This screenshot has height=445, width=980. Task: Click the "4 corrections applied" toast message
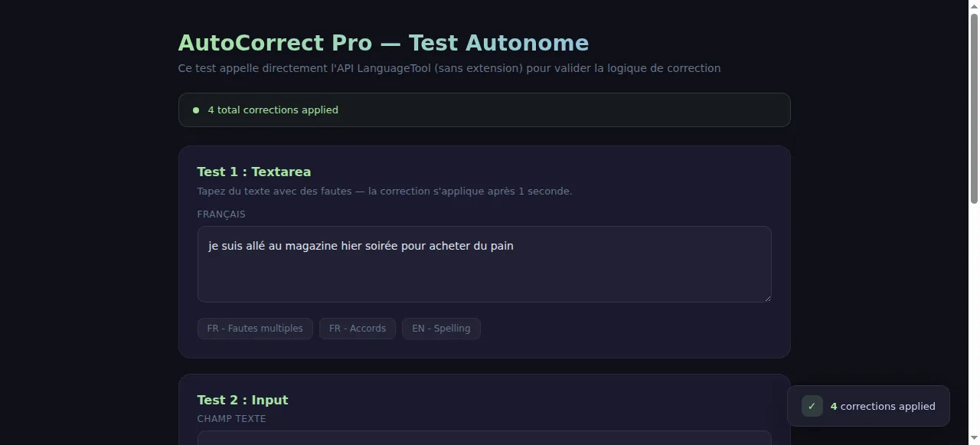click(868, 406)
